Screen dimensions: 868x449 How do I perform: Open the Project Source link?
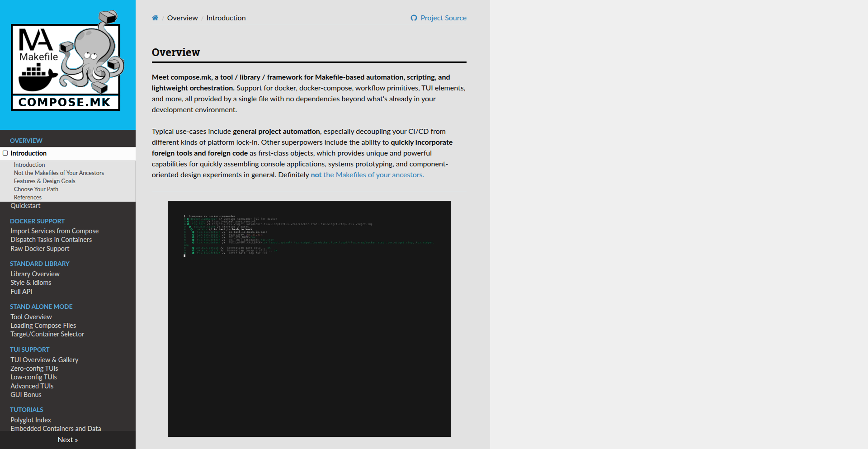(443, 18)
